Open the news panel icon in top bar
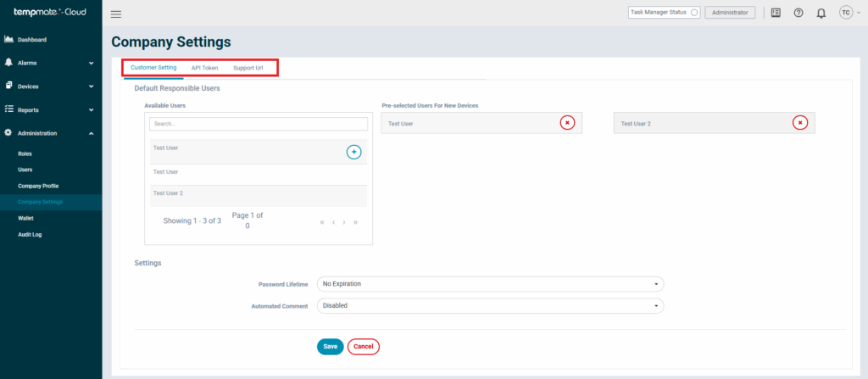Screen dimensions: 868x379 (776, 13)
